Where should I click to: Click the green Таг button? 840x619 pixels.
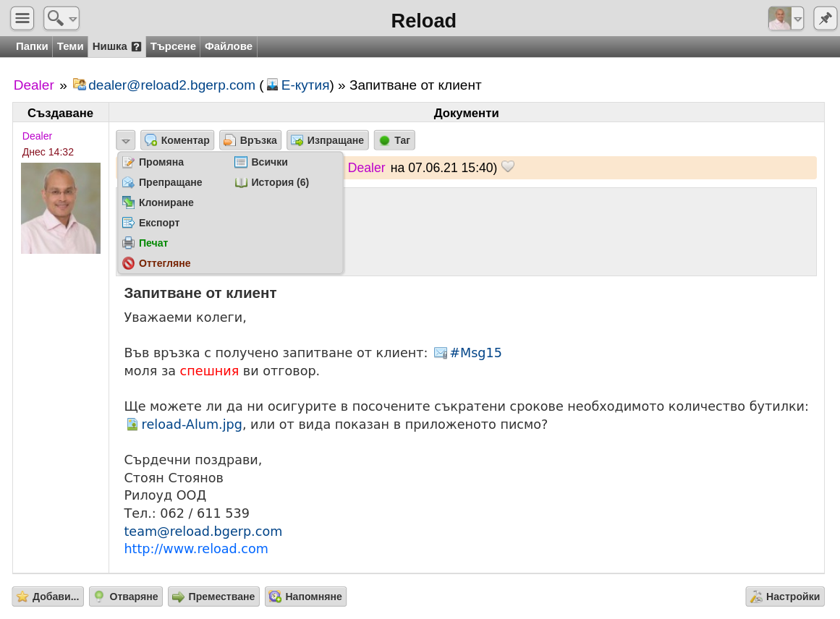tap(394, 140)
